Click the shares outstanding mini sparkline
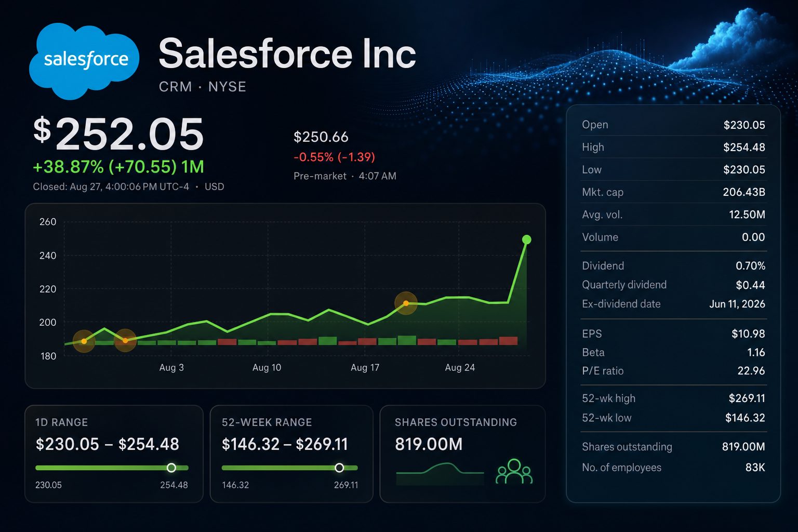 point(440,474)
